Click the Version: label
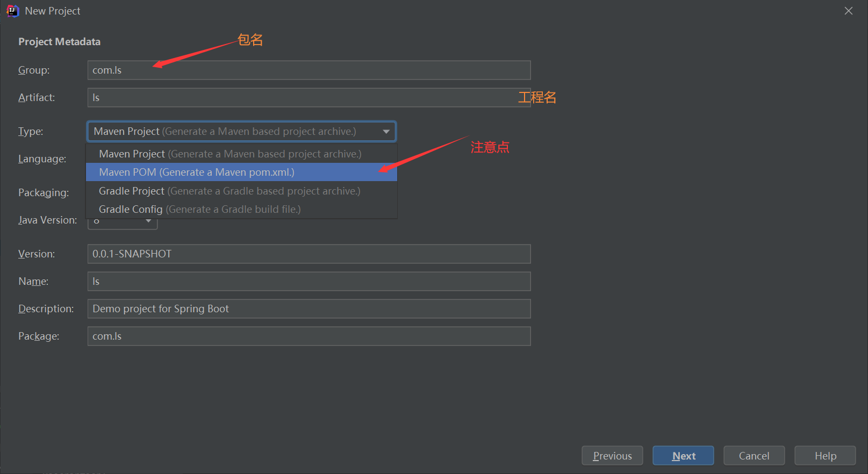Screen dimensions: 868x474 (37, 254)
